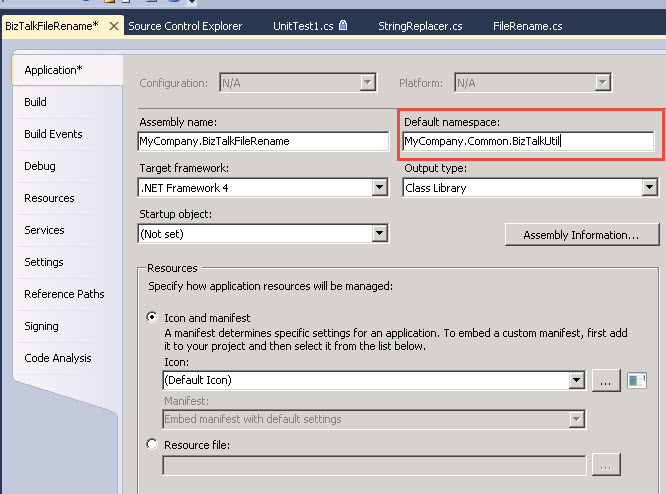Open the UnitTest1.cs tab
The image size is (666, 494).
coord(303,26)
